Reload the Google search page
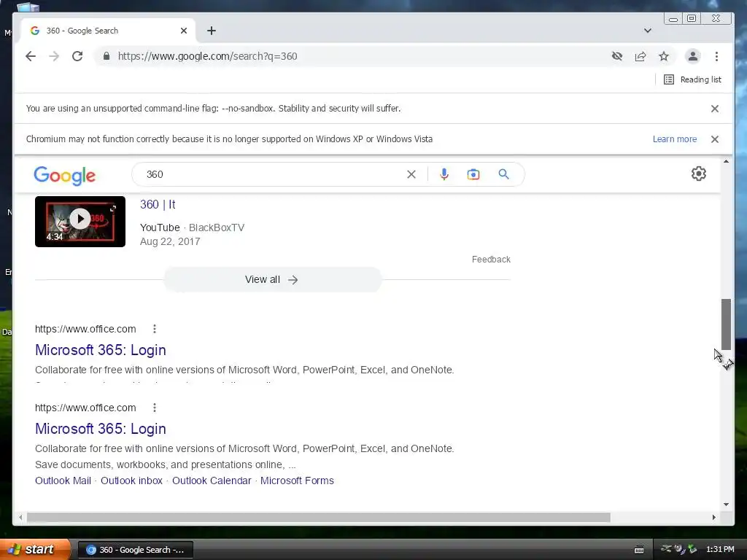This screenshot has height=560, width=747. (x=77, y=56)
